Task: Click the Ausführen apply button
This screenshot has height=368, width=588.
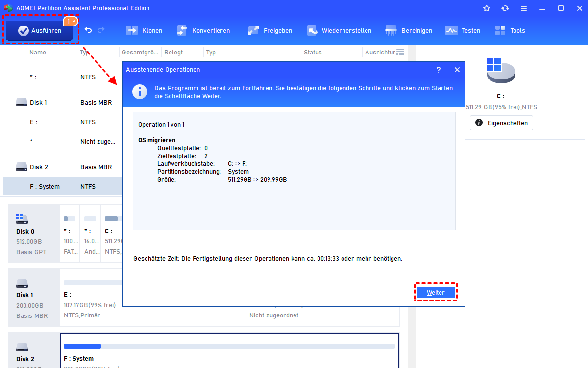Action: coord(39,31)
